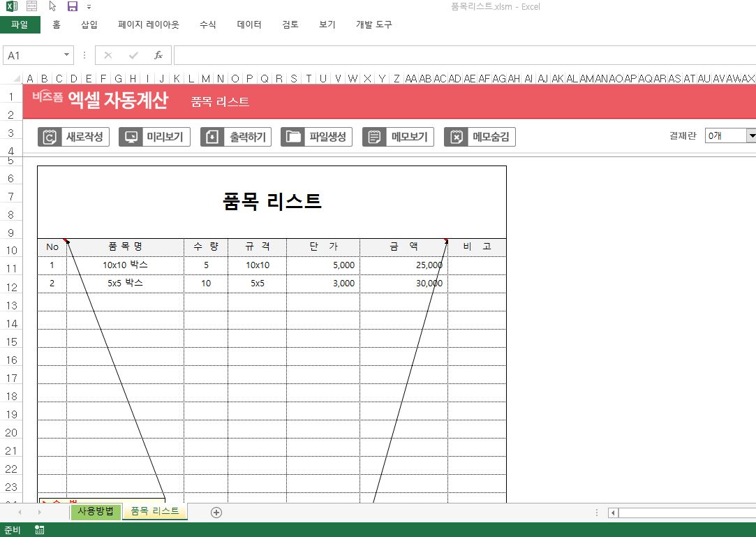
Task: Open the 페이지 레이아웃 tab
Action: click(149, 24)
